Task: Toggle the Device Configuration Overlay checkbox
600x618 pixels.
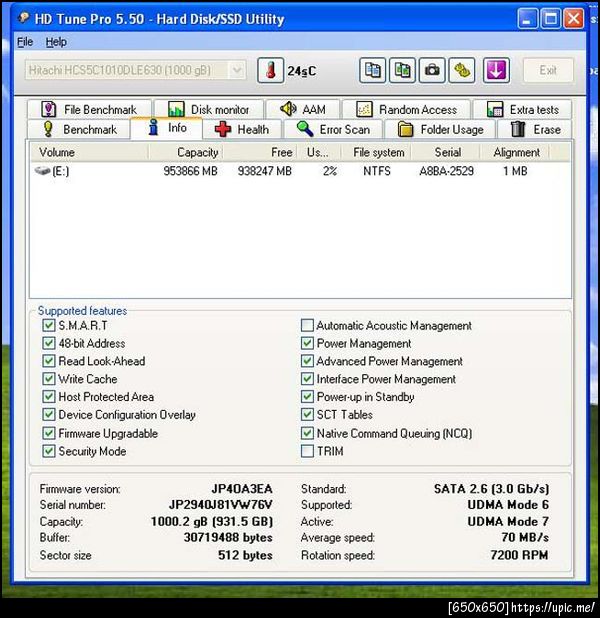Action: click(x=48, y=415)
